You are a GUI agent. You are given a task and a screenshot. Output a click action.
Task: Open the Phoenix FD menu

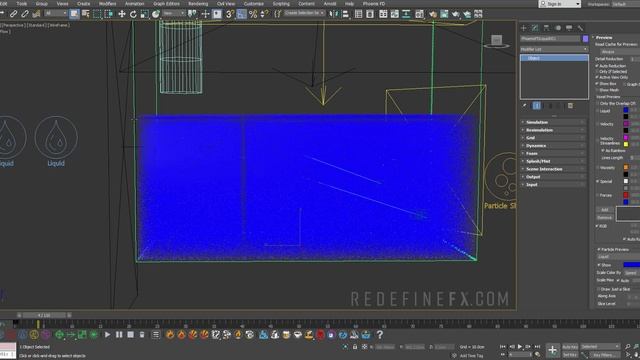pos(374,3)
